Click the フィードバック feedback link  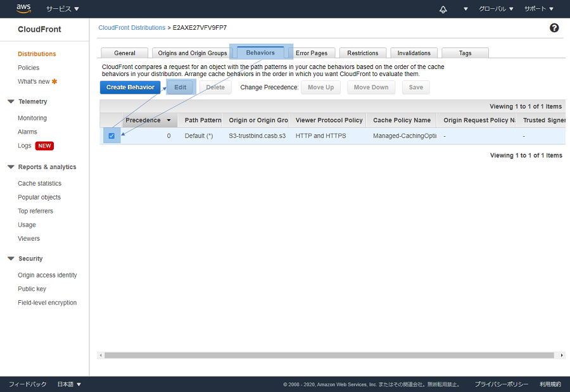pos(28,384)
